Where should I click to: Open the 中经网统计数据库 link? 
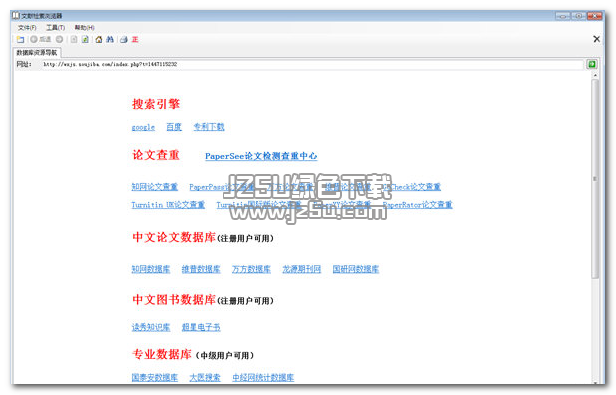coord(263,377)
